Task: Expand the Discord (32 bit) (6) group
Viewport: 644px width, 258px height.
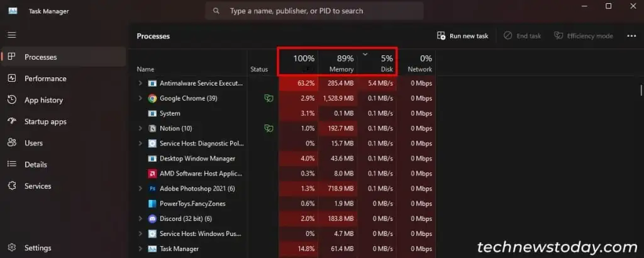Action: (x=140, y=218)
